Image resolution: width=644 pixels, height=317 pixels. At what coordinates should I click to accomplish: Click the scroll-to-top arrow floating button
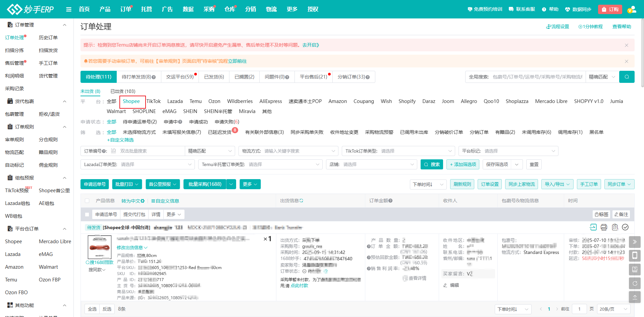click(x=635, y=297)
